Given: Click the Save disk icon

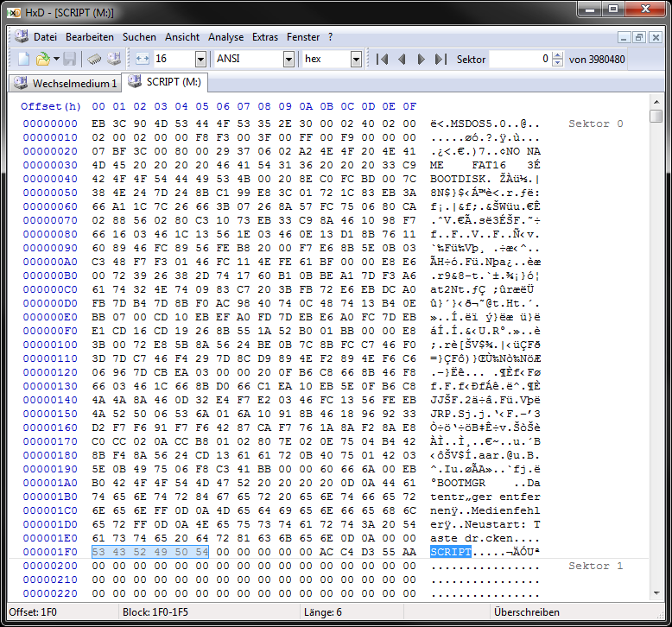Looking at the screenshot, I should [x=69, y=59].
